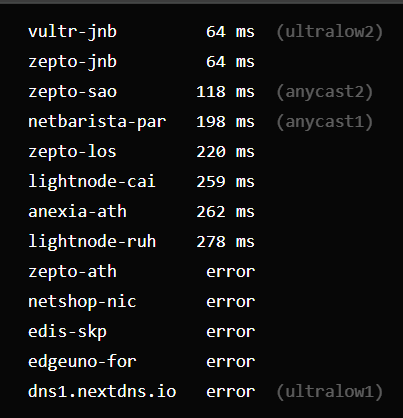Click the (anycast1) label

click(x=325, y=122)
